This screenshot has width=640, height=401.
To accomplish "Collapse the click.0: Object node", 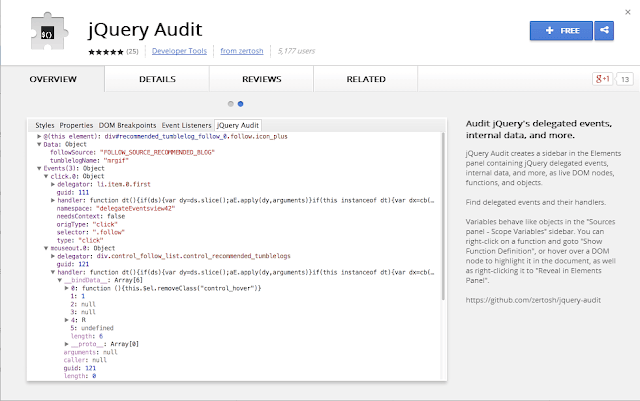I will [46, 176].
